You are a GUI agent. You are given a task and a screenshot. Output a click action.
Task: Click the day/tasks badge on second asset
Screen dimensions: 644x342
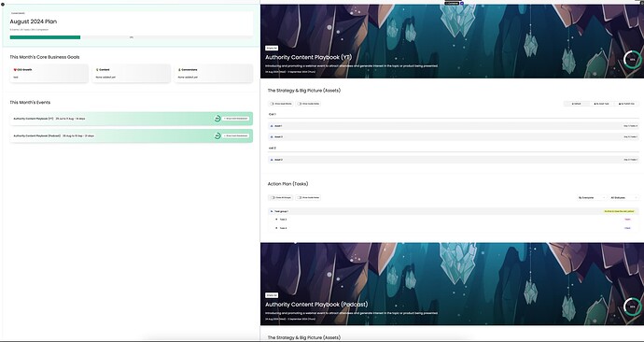pyautogui.click(x=630, y=136)
